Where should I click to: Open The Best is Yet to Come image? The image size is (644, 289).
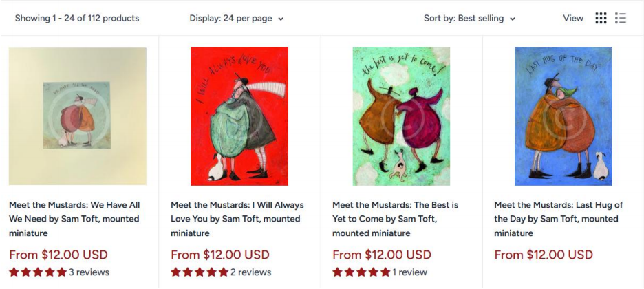click(x=401, y=116)
